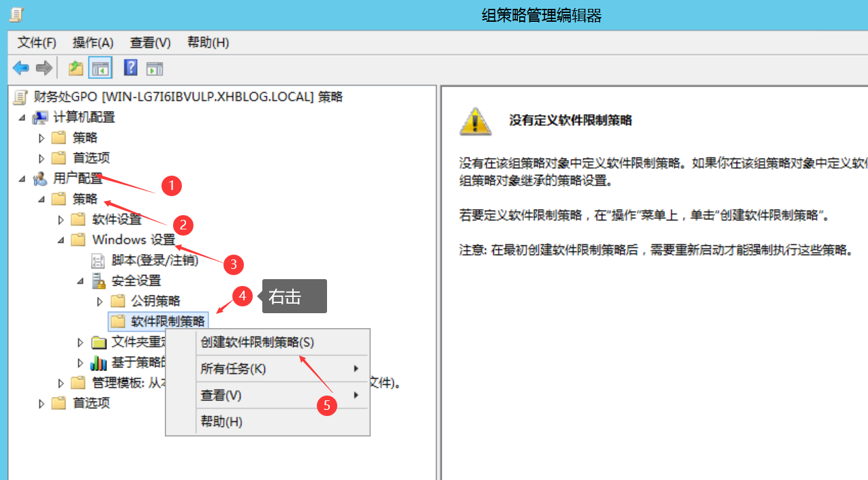Collapse the Windows 设置 node
Screen dimensions: 868x480
click(x=61, y=240)
